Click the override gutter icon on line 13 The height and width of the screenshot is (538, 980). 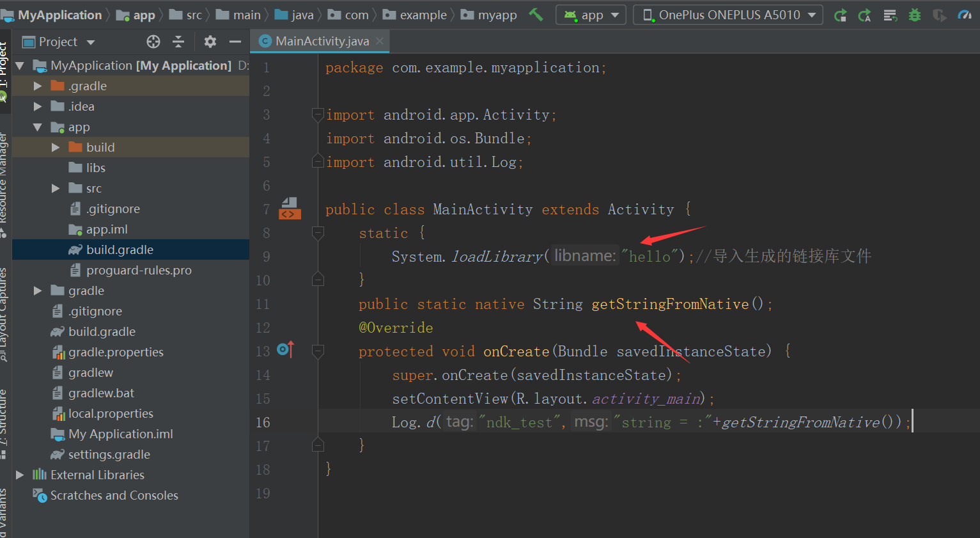(286, 349)
